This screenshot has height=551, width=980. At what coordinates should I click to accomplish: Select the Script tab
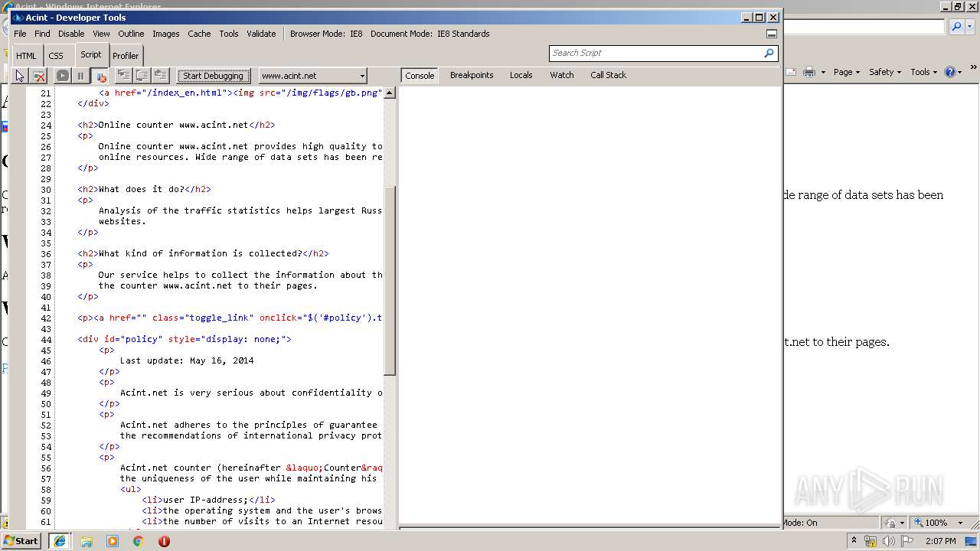91,54
